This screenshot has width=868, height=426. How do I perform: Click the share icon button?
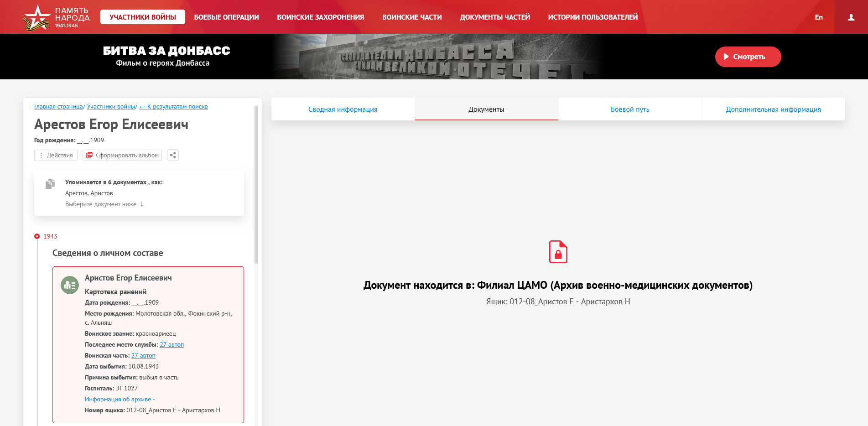173,155
